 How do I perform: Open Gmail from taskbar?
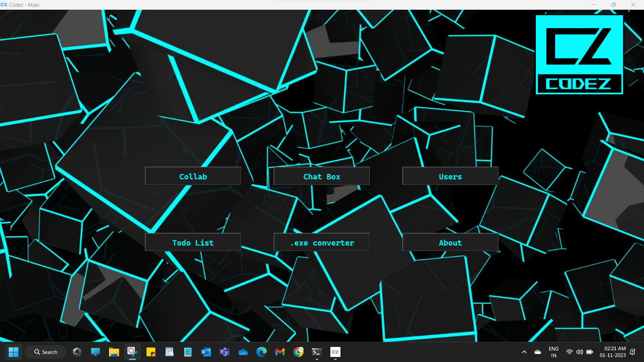click(280, 352)
